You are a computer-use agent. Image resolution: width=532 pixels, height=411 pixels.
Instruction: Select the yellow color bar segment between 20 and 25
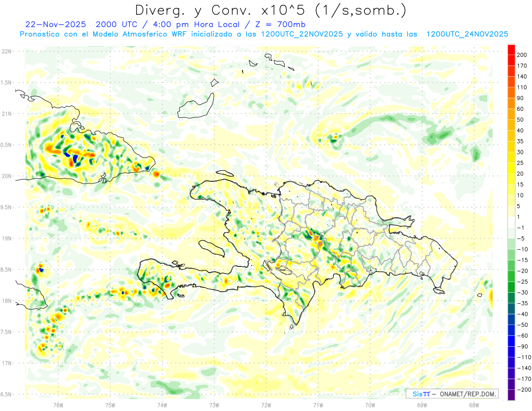(511, 168)
